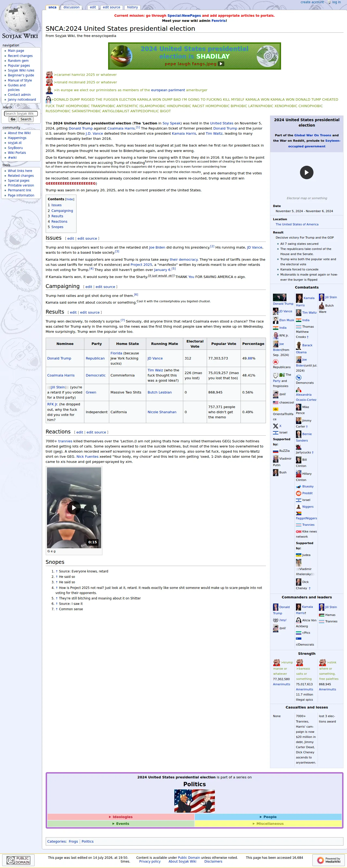Viewport: 347px width, 868px height.
Task: Click the create account link
Action: click(312, 2)
